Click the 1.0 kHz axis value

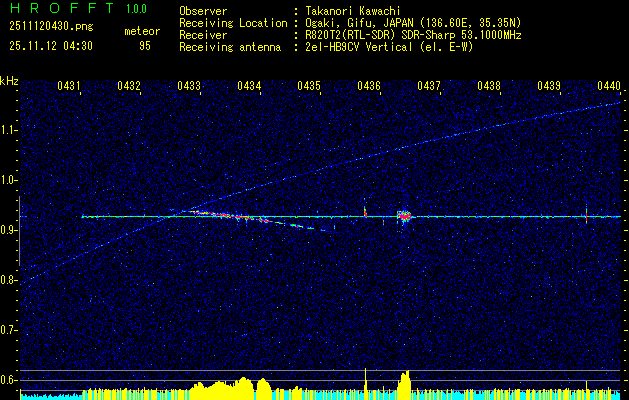click(x=9, y=180)
